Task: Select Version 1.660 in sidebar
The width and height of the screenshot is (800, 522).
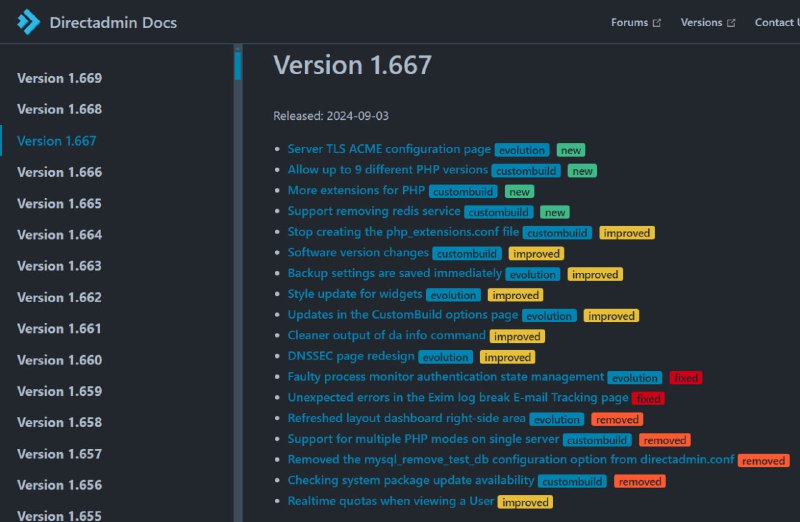Action: [59, 360]
